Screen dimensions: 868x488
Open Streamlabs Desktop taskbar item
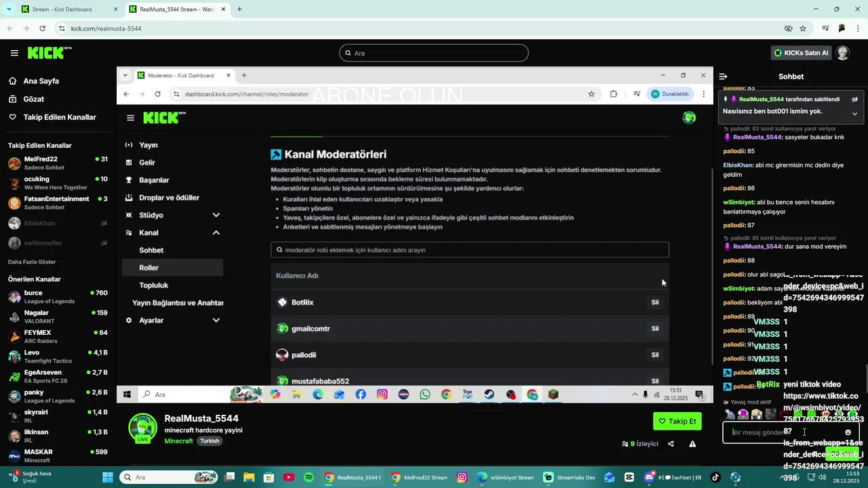(570, 477)
